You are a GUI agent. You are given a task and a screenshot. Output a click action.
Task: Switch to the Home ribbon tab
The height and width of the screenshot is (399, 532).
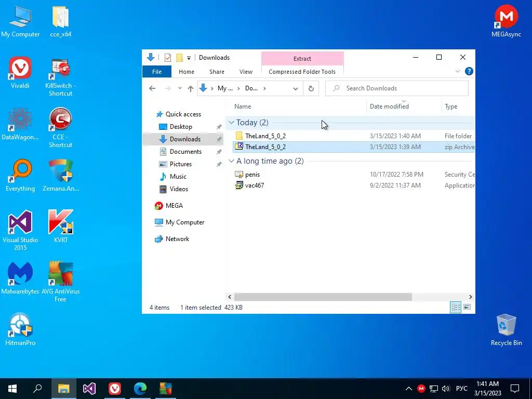(x=187, y=72)
